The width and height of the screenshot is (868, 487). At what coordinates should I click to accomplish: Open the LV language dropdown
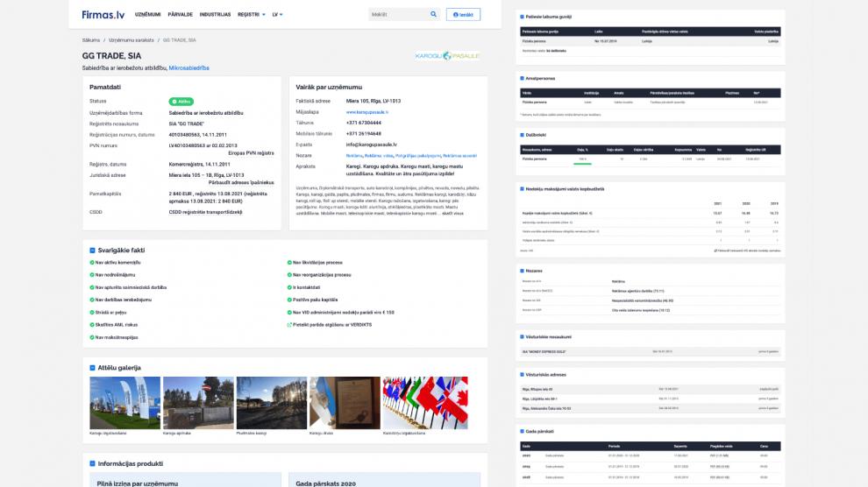(278, 15)
